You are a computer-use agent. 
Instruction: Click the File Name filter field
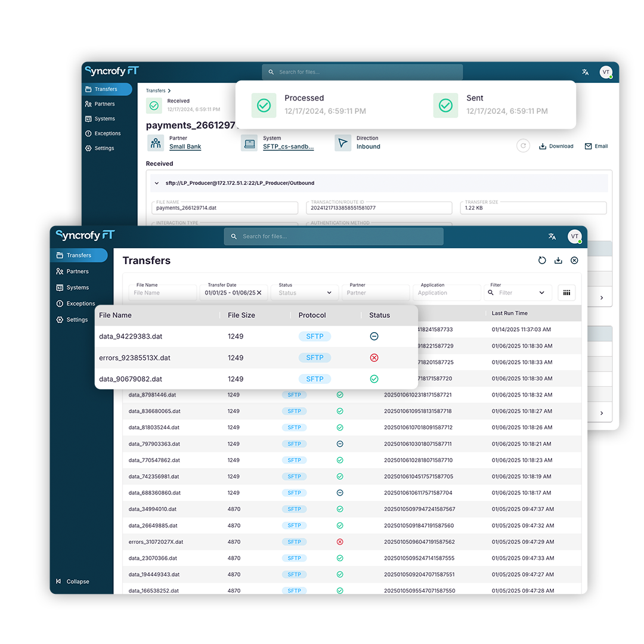[x=162, y=292]
